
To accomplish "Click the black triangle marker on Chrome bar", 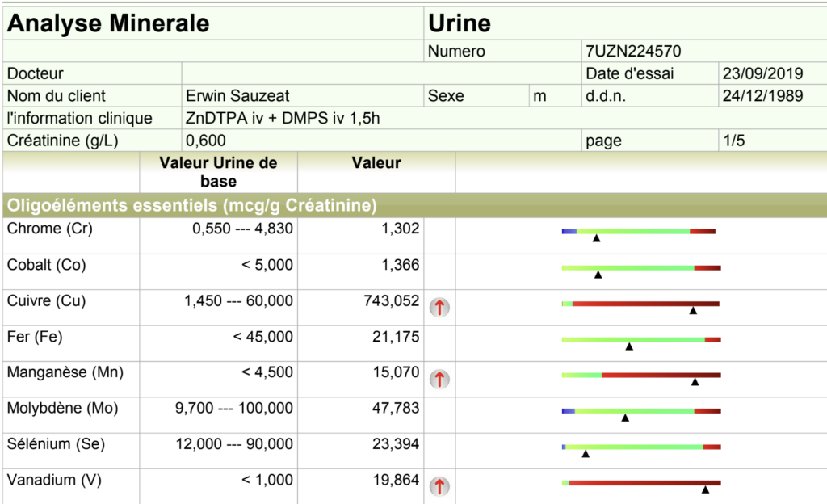I will tap(596, 239).
